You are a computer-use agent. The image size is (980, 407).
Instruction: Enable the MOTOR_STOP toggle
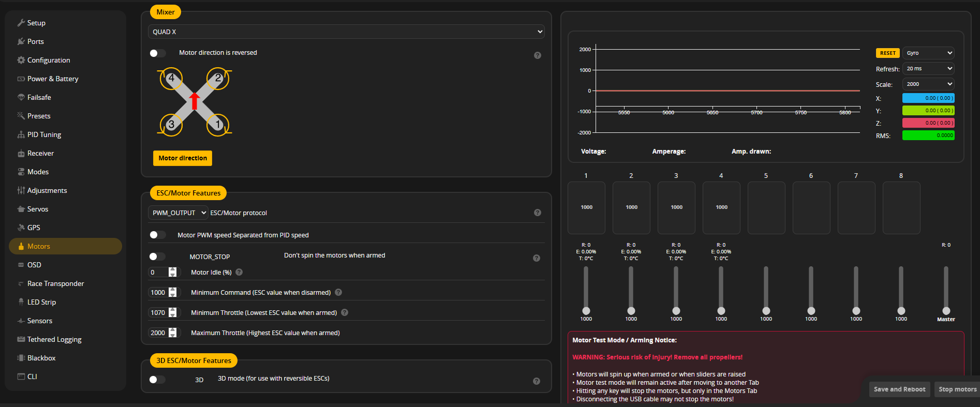(157, 257)
